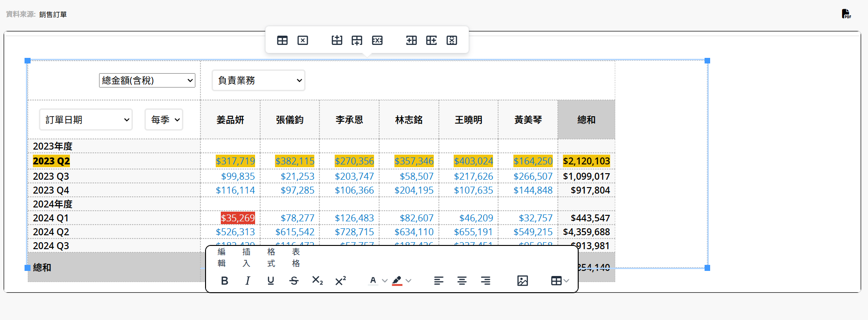Insert a row before the current row
868x320 pixels.
(337, 40)
